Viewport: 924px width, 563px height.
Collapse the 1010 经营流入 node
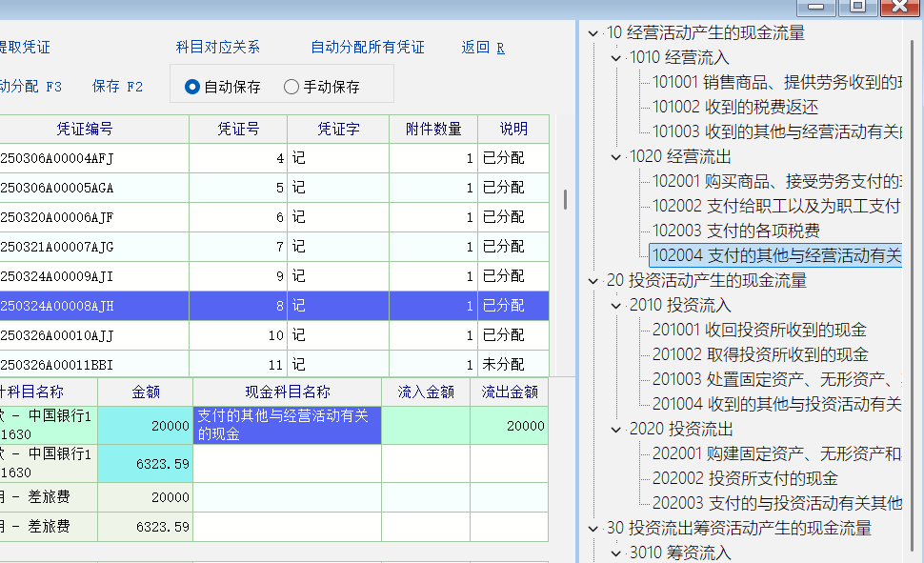(x=615, y=58)
